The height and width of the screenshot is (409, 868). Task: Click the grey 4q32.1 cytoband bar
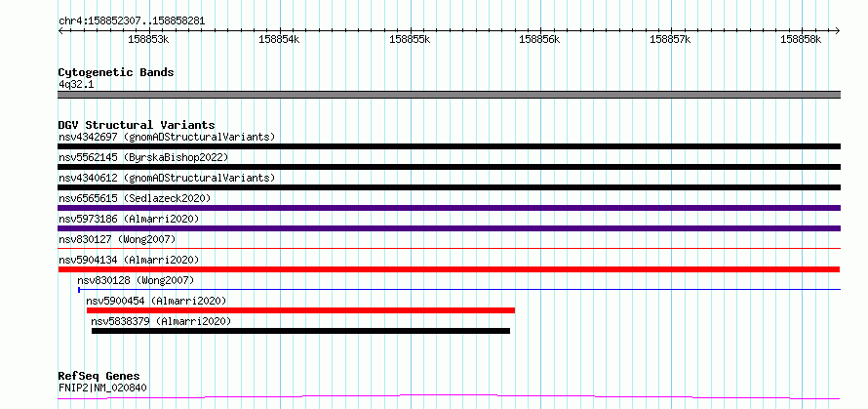click(449, 95)
